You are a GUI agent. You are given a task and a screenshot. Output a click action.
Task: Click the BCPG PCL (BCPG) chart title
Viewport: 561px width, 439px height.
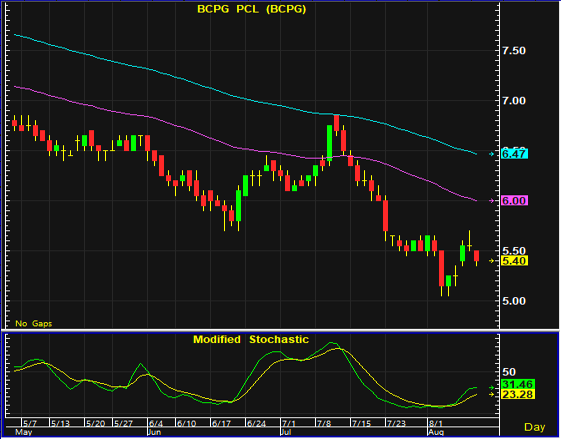pos(252,9)
